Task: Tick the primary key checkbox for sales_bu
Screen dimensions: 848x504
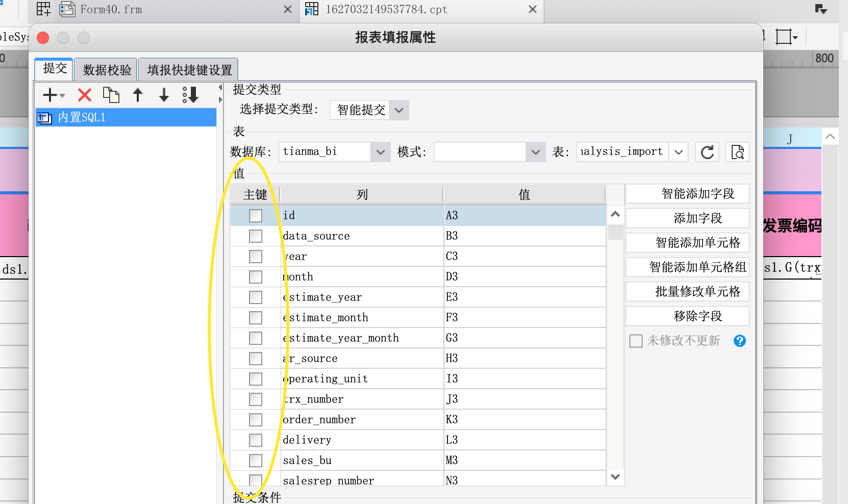Action: pos(256,461)
